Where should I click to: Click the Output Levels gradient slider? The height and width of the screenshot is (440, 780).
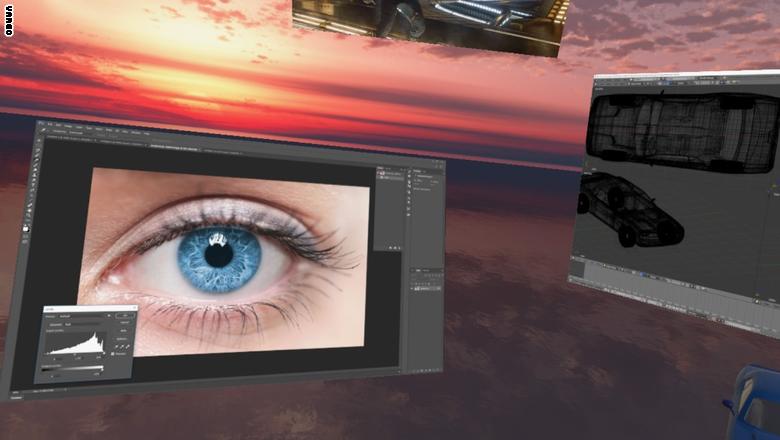72,368
